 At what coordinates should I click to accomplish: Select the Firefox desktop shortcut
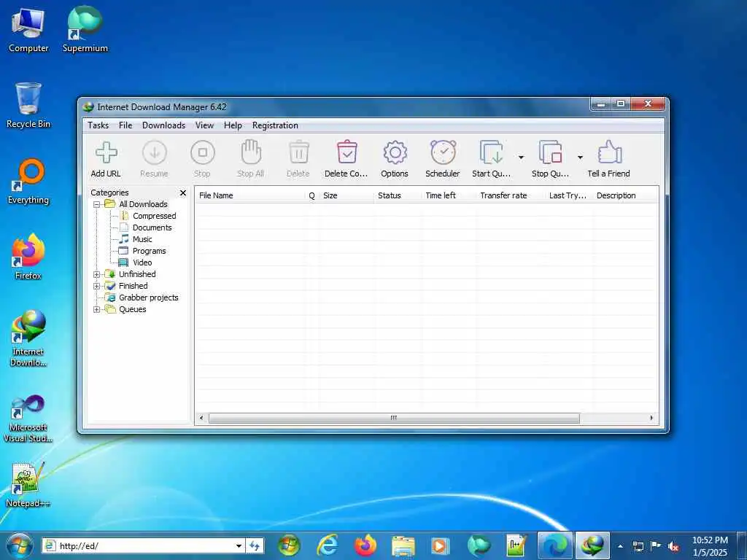coord(28,257)
